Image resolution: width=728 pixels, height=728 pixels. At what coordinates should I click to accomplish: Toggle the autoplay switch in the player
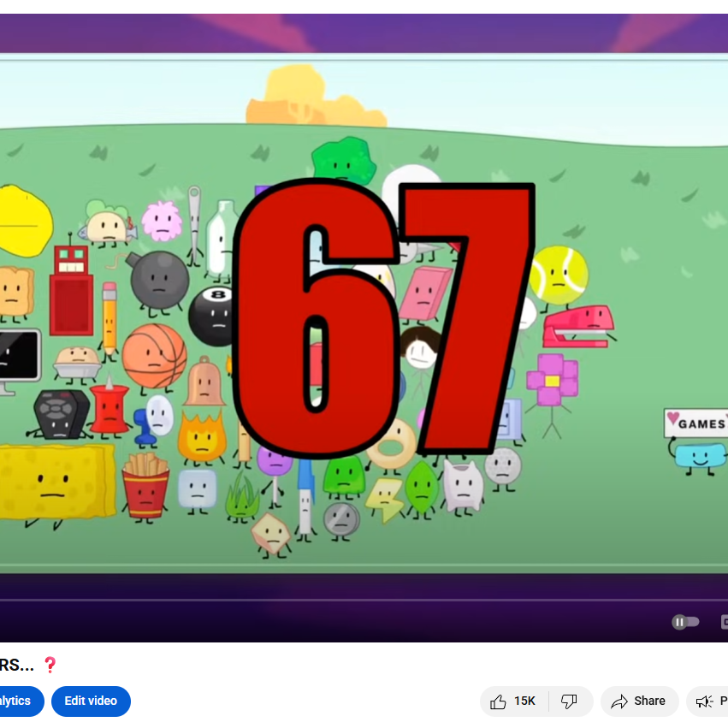point(685,622)
